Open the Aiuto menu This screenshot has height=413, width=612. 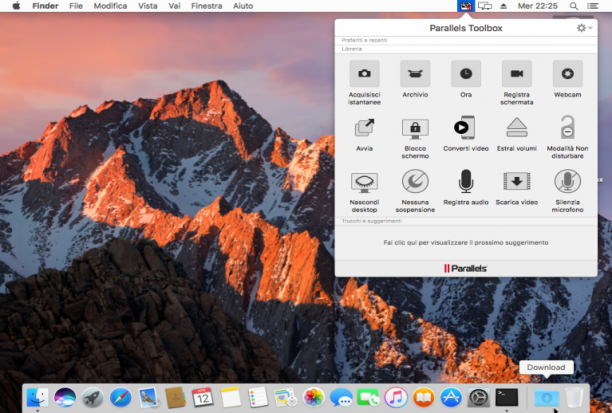pos(243,6)
